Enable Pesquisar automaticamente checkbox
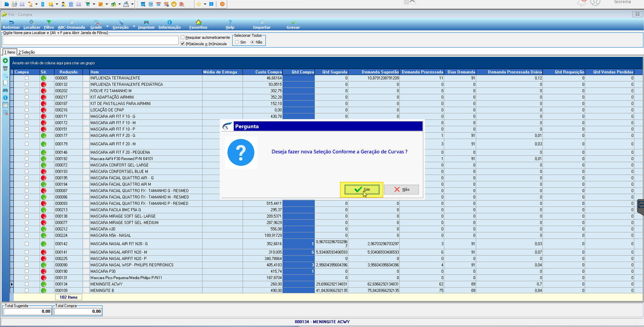Screen dimensions: 644x327 pos(183,37)
